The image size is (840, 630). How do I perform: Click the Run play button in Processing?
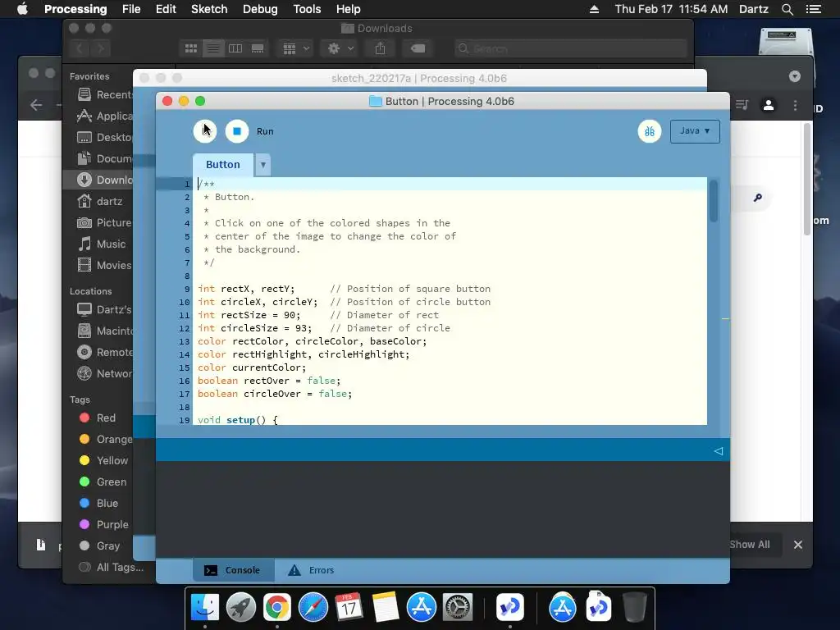[x=204, y=131]
